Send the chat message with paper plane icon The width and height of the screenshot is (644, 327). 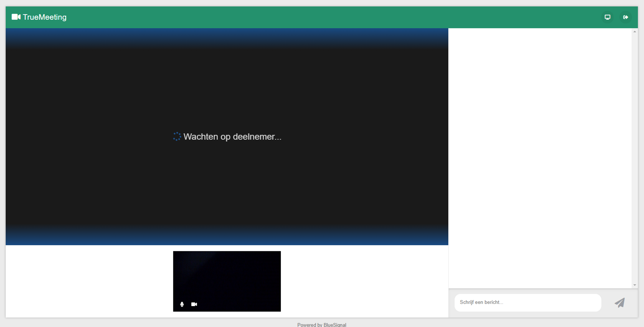pos(620,303)
